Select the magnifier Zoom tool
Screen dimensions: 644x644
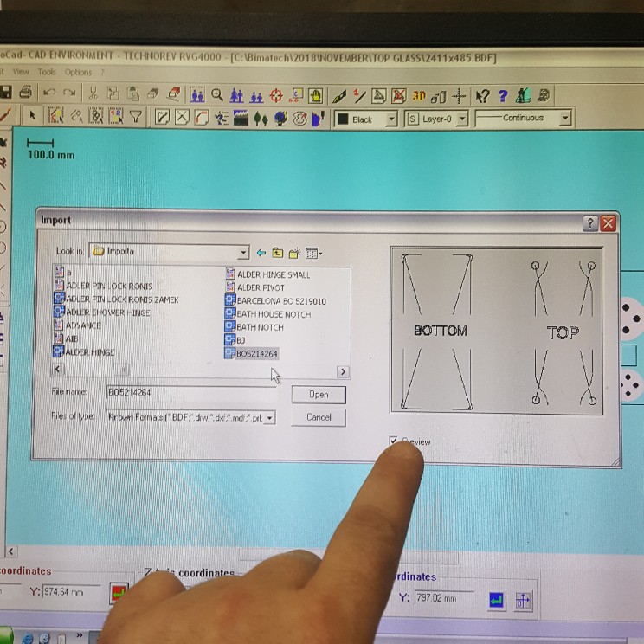coord(217,94)
